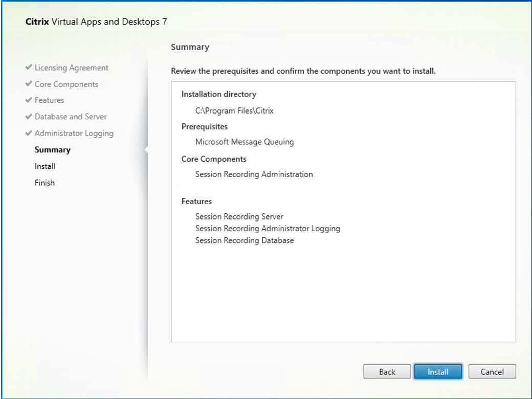Jump to Administrator Logging wizard step
This screenshot has height=399, width=532.
pyautogui.click(x=74, y=133)
